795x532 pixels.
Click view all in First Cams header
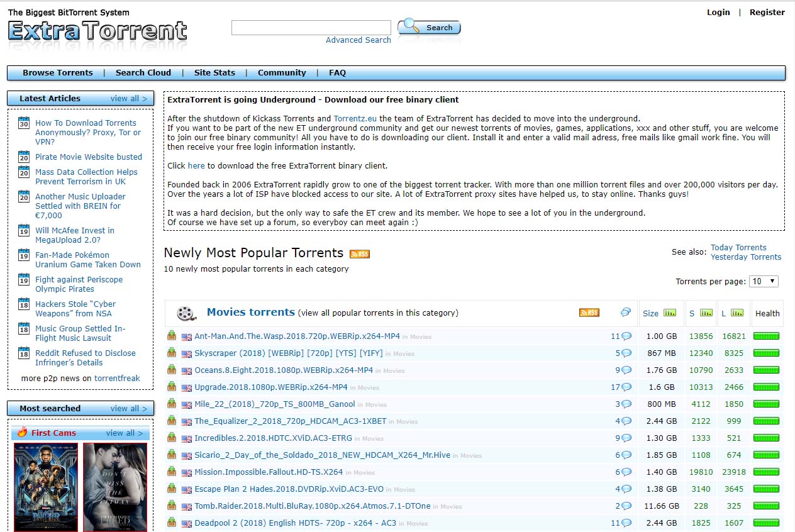(x=124, y=433)
